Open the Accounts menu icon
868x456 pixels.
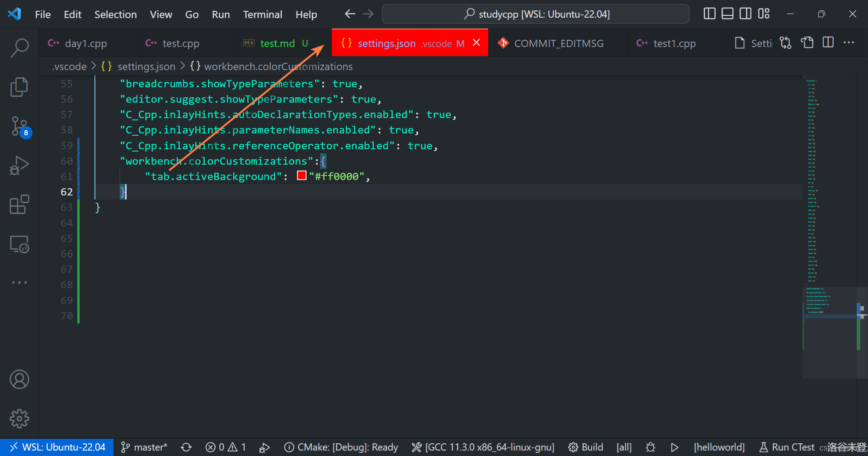[x=19, y=380]
